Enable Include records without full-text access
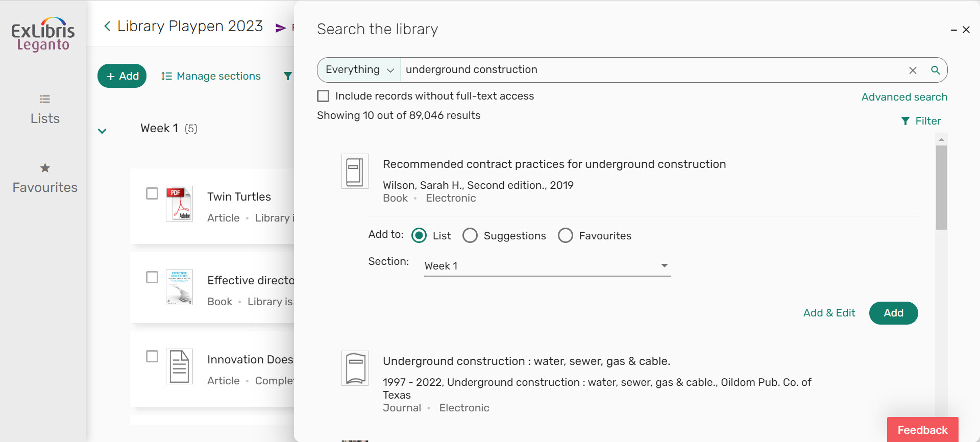 [323, 96]
